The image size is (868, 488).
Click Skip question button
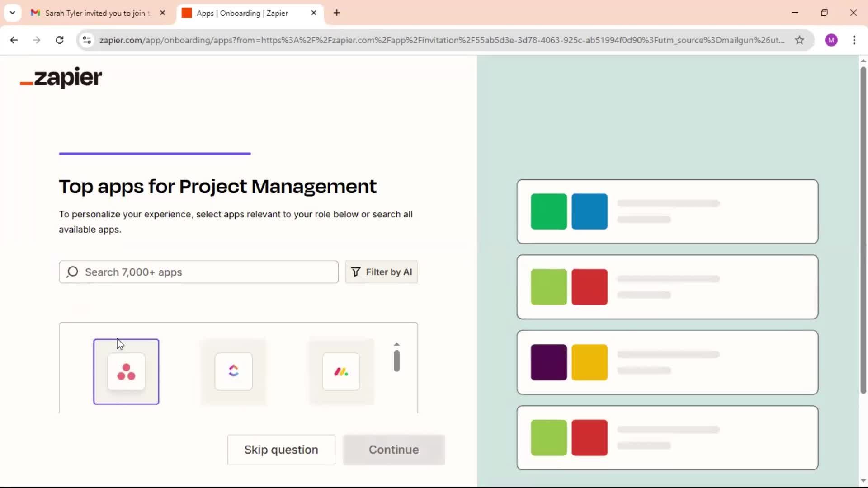coord(281,450)
